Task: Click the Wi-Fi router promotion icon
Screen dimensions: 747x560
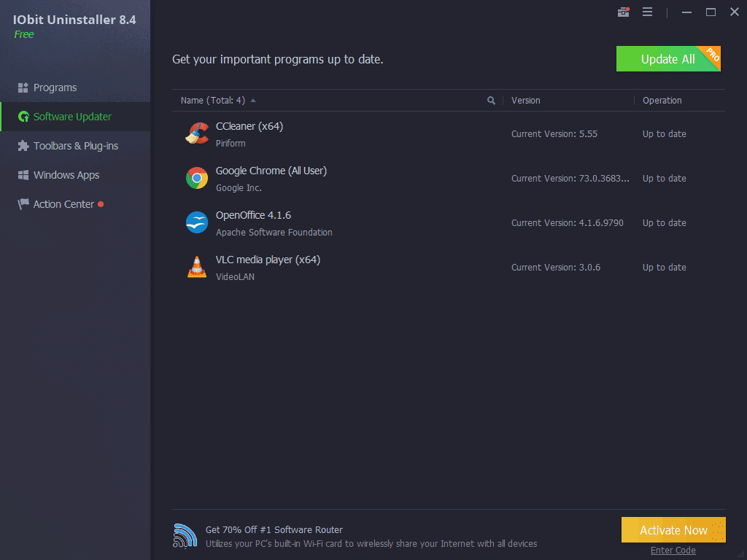Action: tap(185, 536)
